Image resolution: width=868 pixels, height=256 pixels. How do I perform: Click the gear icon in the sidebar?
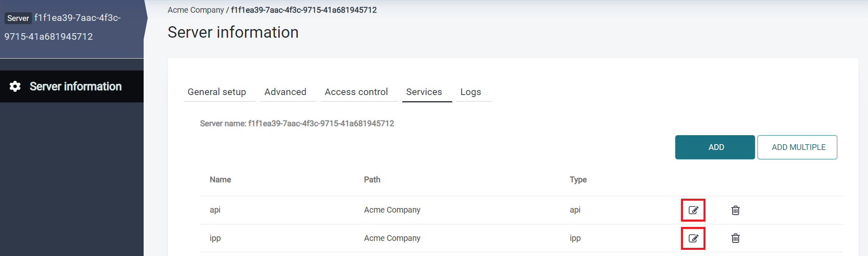tap(15, 86)
